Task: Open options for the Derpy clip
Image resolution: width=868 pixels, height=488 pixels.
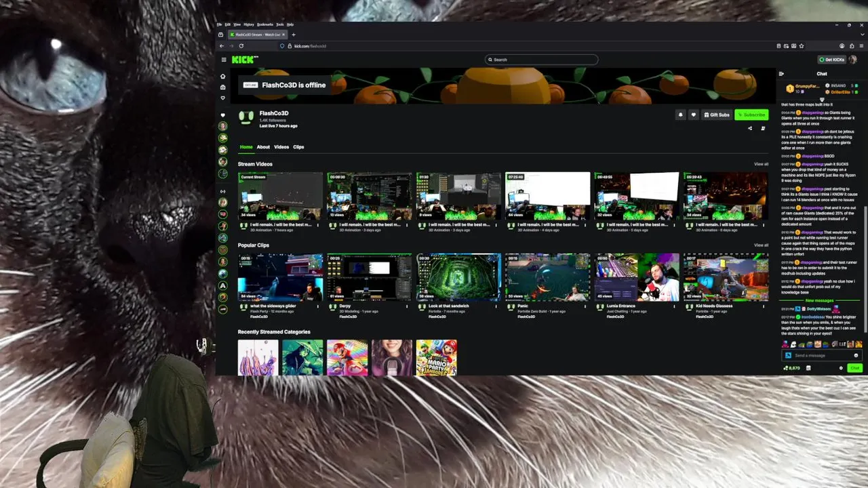Action: (407, 306)
